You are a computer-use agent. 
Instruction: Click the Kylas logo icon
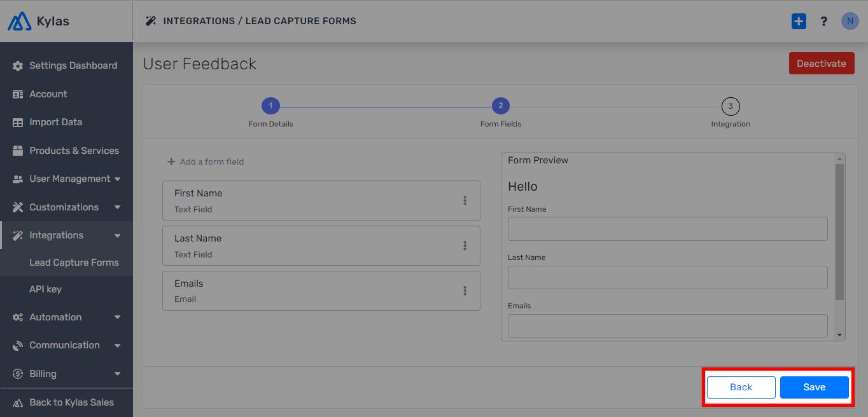pos(19,21)
